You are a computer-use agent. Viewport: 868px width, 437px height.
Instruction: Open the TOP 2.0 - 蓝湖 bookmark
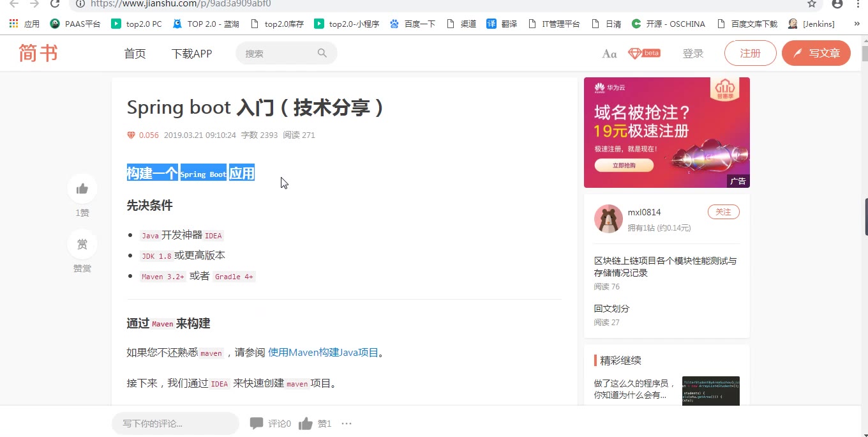click(x=206, y=24)
